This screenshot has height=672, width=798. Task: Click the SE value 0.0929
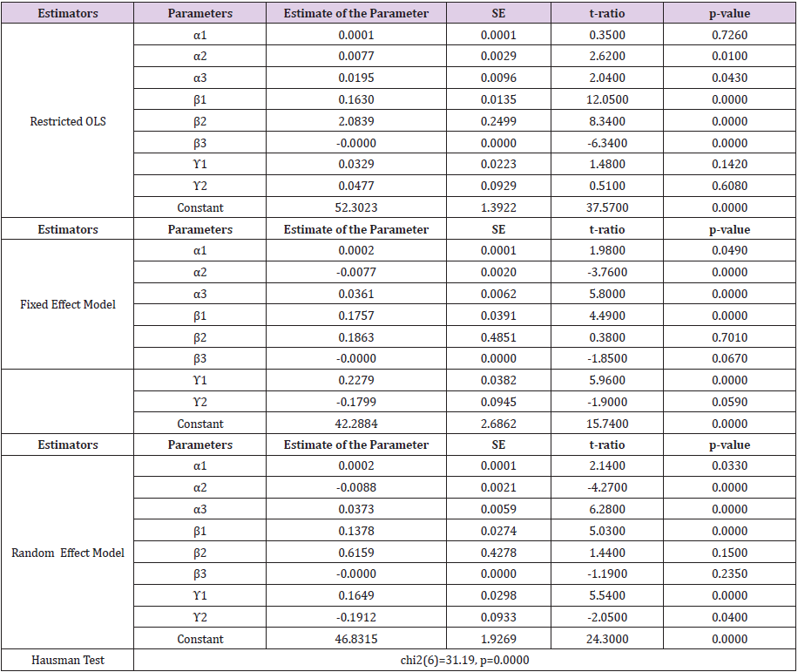(498, 186)
